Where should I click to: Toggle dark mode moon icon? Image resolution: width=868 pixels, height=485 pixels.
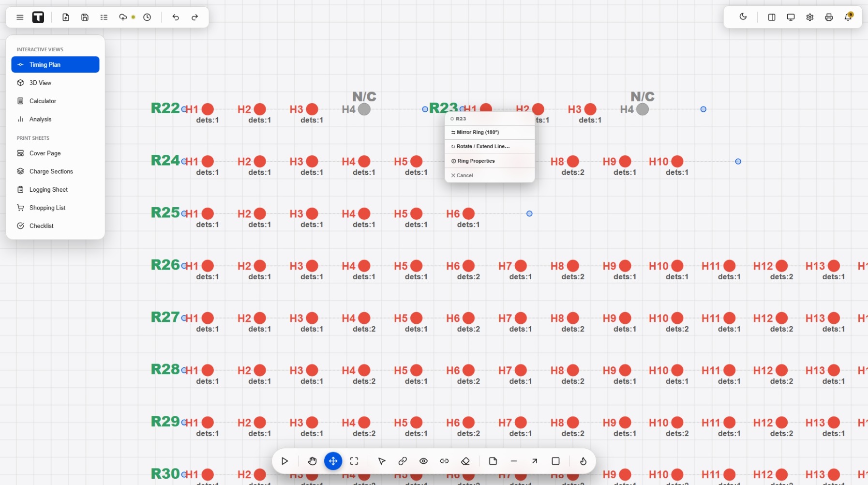(743, 17)
